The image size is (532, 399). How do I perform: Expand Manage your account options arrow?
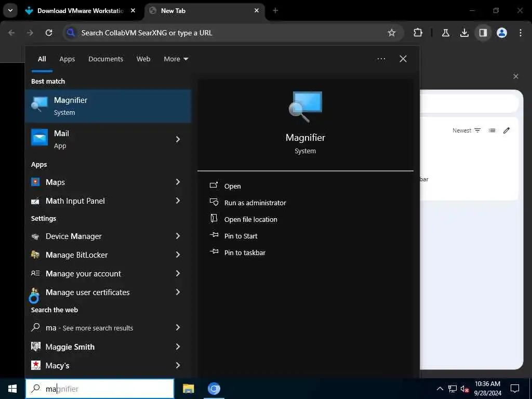(178, 273)
